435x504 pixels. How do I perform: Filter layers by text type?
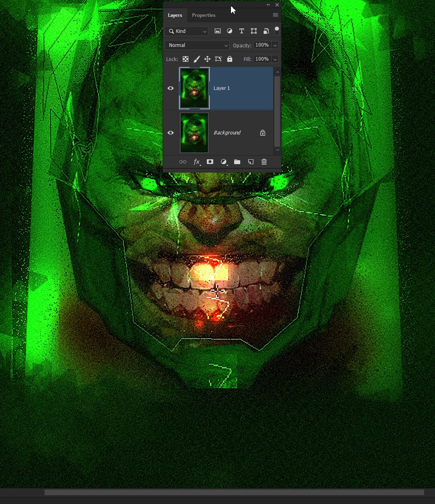241,31
